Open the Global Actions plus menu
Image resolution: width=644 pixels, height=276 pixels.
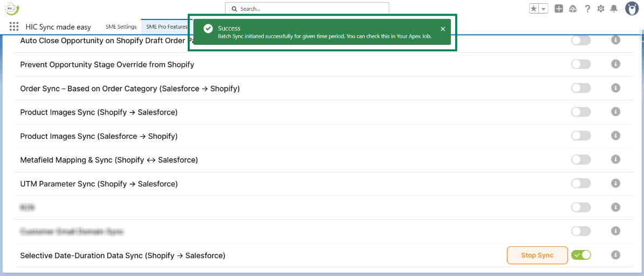coord(559,9)
